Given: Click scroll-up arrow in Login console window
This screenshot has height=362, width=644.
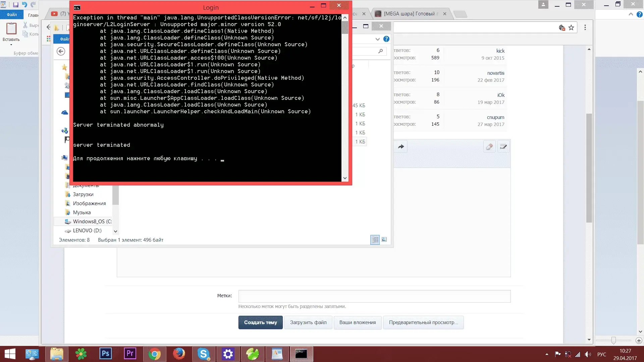Looking at the screenshot, I should click(345, 17).
